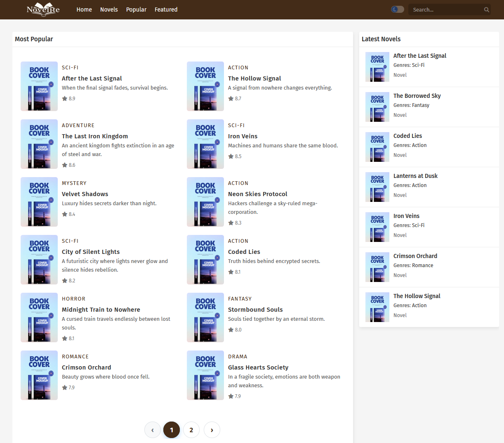Go to next page with right chevron

pyautogui.click(x=212, y=430)
